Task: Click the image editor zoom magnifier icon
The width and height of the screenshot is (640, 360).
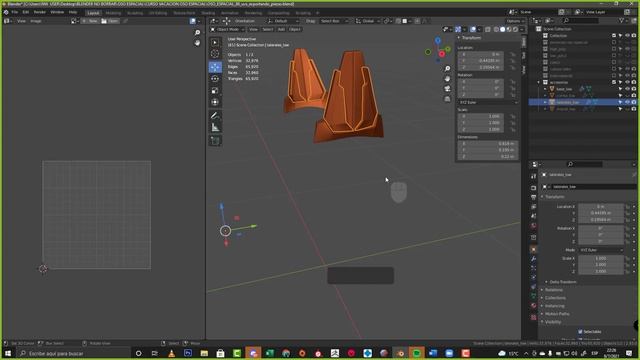Action: click(197, 33)
